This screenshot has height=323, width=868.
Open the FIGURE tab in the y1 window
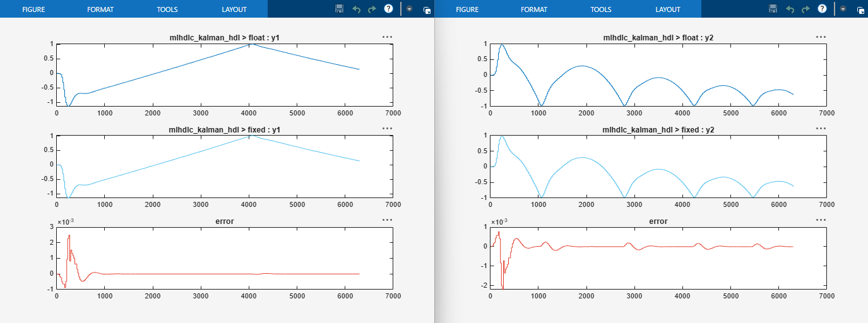coord(33,9)
